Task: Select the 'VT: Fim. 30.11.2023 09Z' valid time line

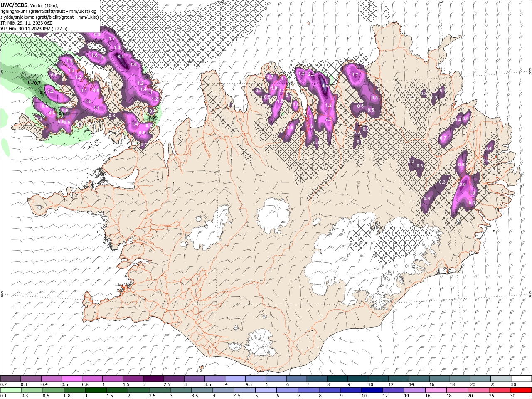Action: [25, 29]
